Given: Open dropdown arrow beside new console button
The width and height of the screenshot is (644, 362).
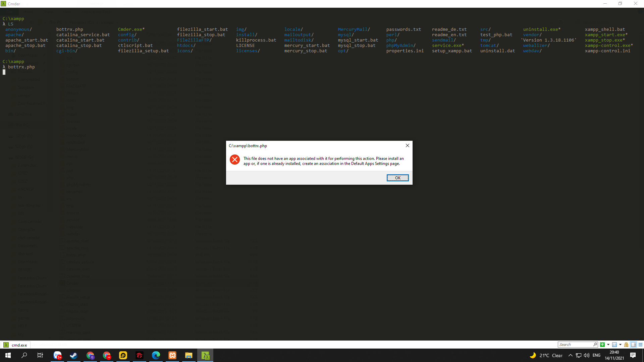Looking at the screenshot, I should [x=608, y=345].
